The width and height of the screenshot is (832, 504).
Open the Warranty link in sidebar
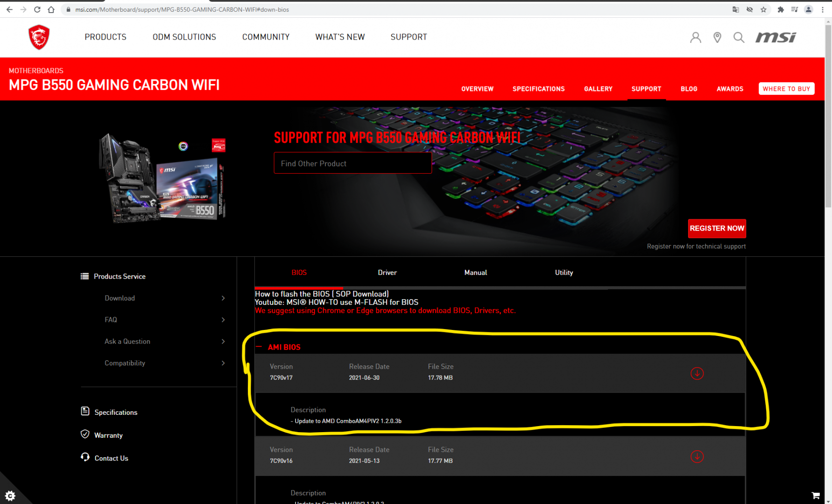(x=108, y=435)
